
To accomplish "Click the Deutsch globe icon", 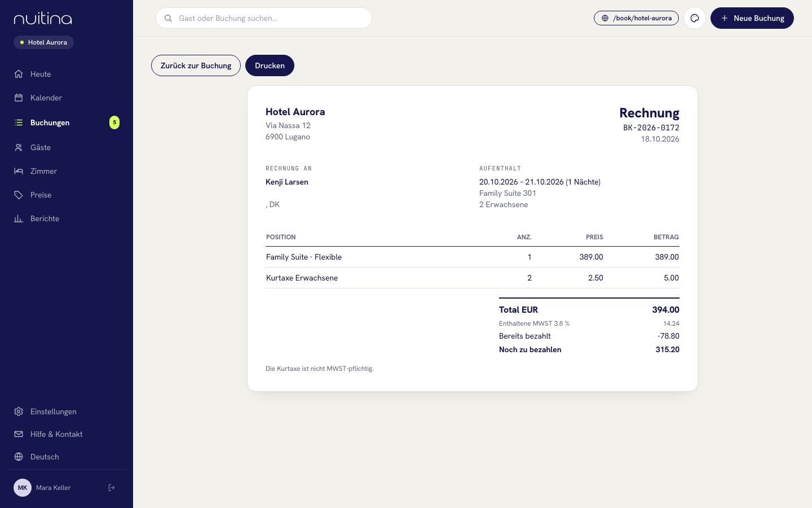I will (x=19, y=457).
